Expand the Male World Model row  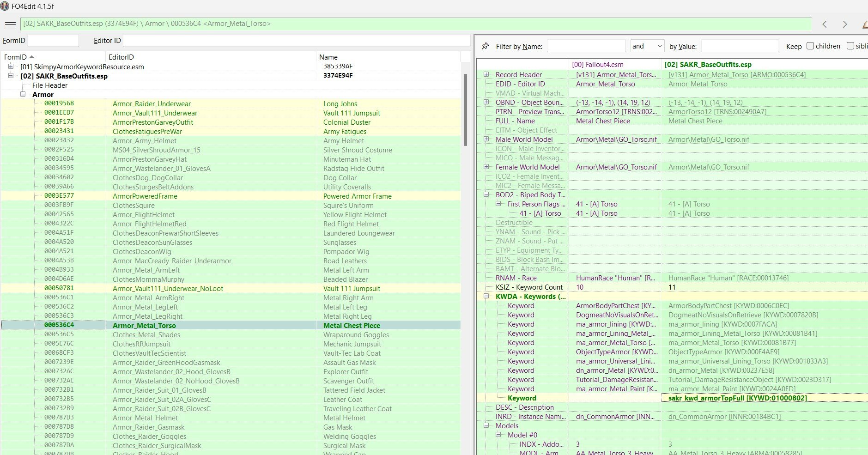[486, 139]
